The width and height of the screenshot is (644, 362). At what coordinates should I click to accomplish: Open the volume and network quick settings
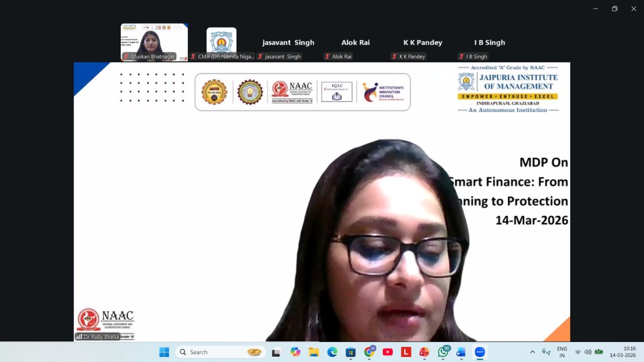point(588,352)
